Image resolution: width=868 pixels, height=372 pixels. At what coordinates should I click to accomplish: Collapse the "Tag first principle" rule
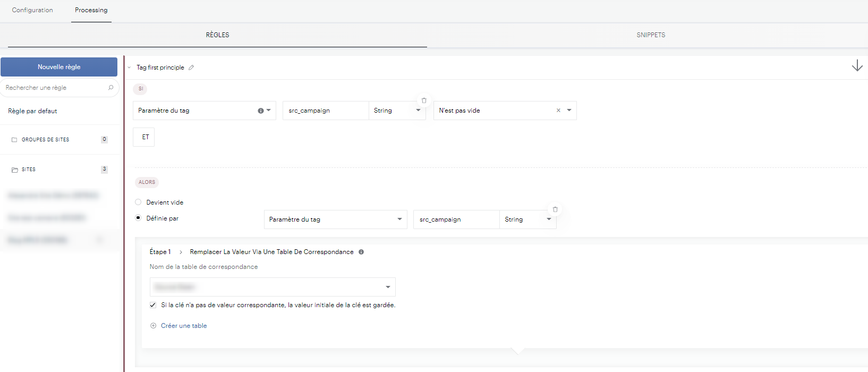[129, 67]
